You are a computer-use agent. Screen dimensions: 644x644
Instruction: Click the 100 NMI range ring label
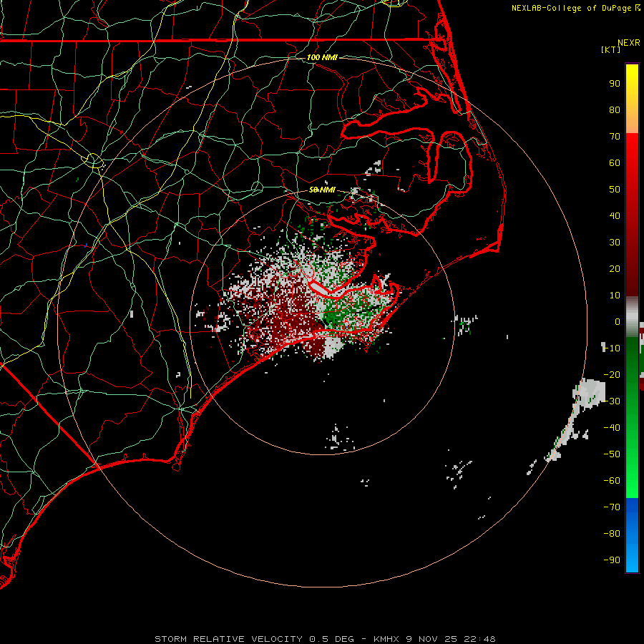click(322, 57)
